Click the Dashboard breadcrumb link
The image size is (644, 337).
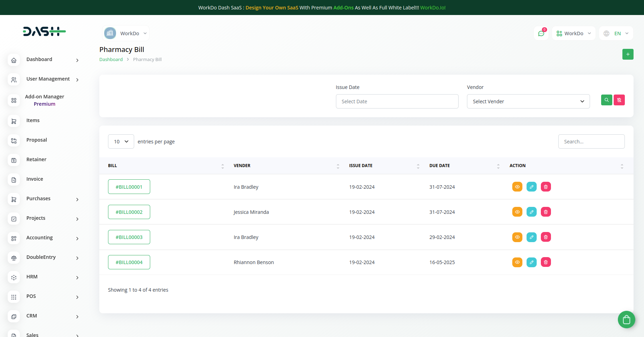pyautogui.click(x=111, y=60)
